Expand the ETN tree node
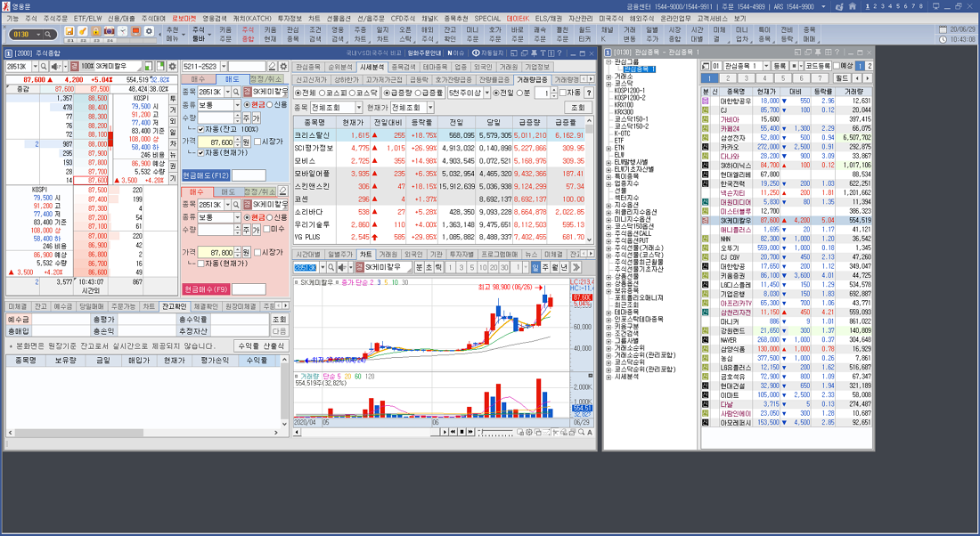Screen dimensions: 980x536 pyautogui.click(x=608, y=148)
